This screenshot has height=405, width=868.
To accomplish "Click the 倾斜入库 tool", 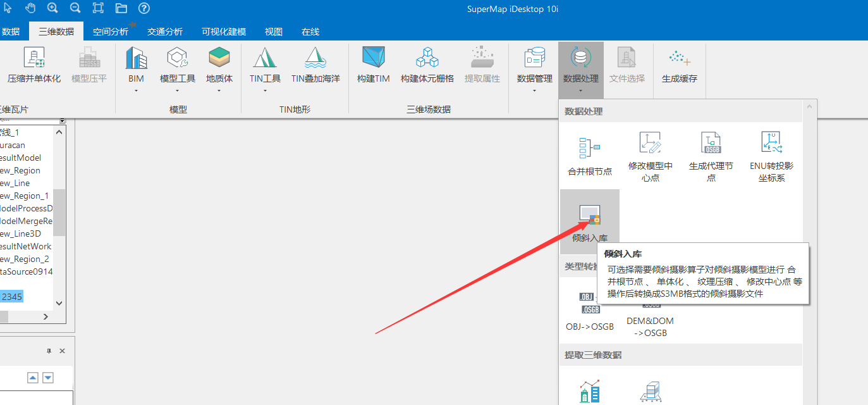I will [x=590, y=221].
